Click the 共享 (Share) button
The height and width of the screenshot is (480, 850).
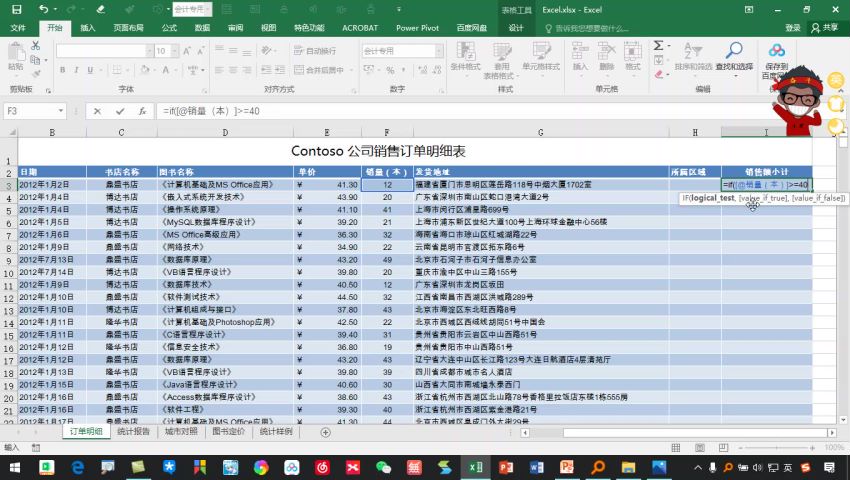pos(825,28)
